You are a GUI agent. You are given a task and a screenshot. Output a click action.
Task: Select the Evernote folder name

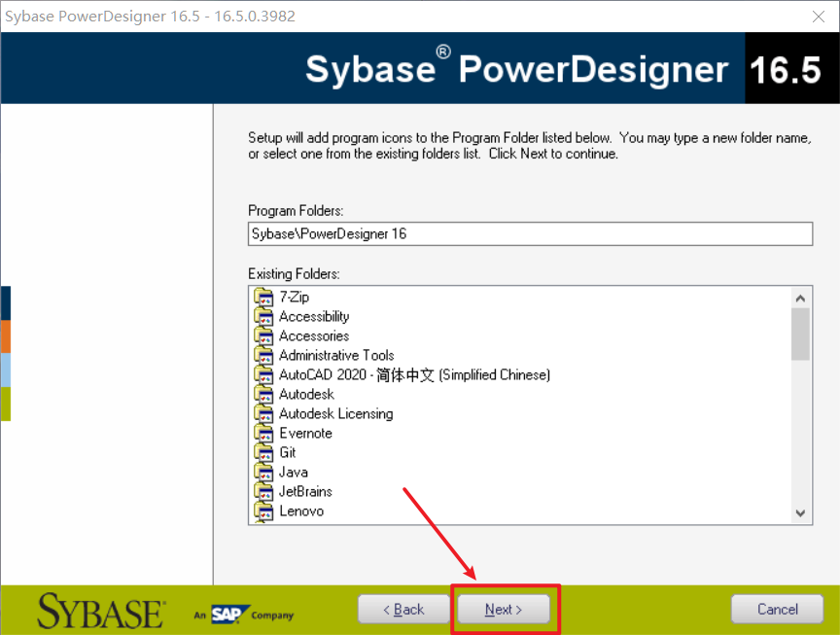click(x=305, y=433)
